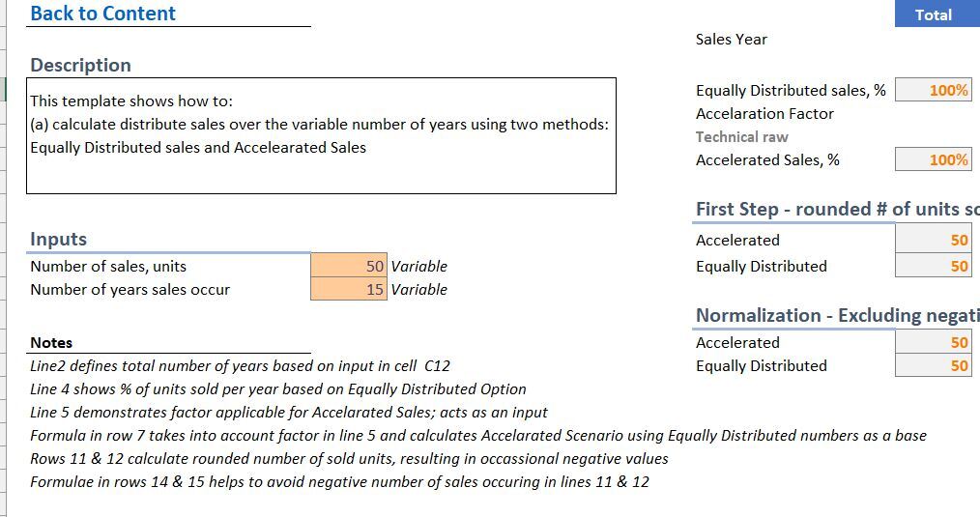The height and width of the screenshot is (517, 980).
Task: Select the Normalization Equally Distributed 50 cell
Action: coord(933,365)
